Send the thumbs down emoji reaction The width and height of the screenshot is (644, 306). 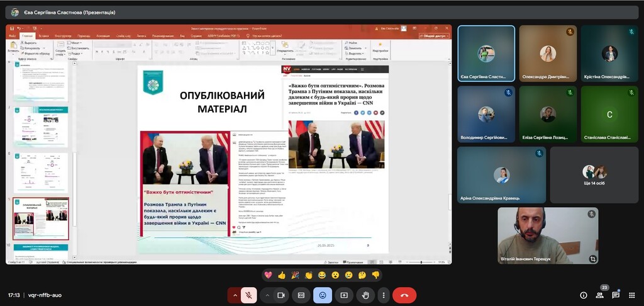(x=375, y=275)
